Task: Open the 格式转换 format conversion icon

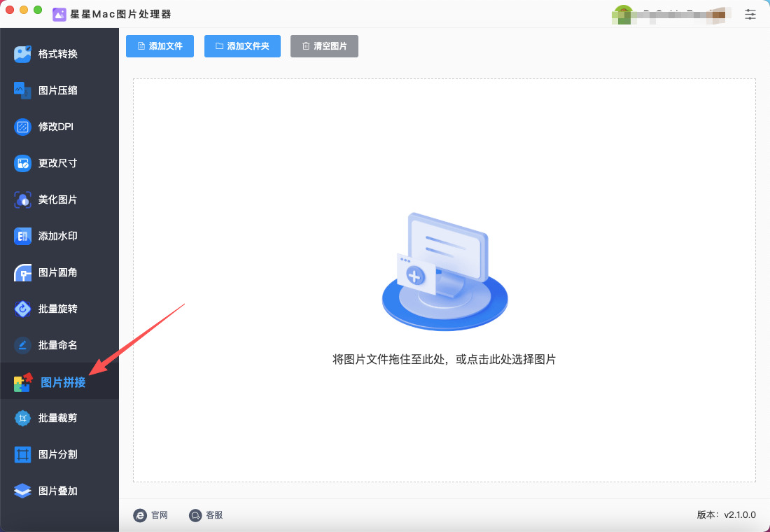Action: pyautogui.click(x=22, y=54)
